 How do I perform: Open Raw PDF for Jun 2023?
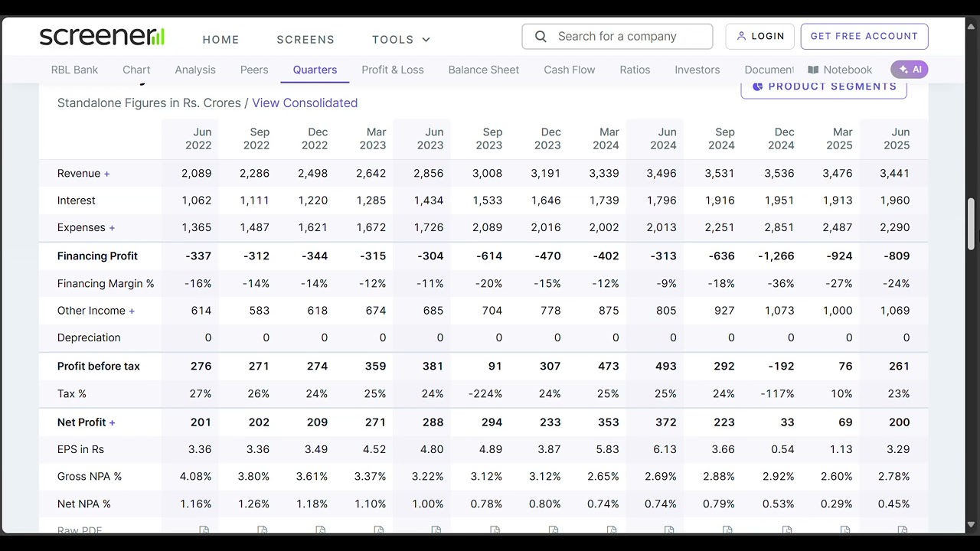[436, 530]
